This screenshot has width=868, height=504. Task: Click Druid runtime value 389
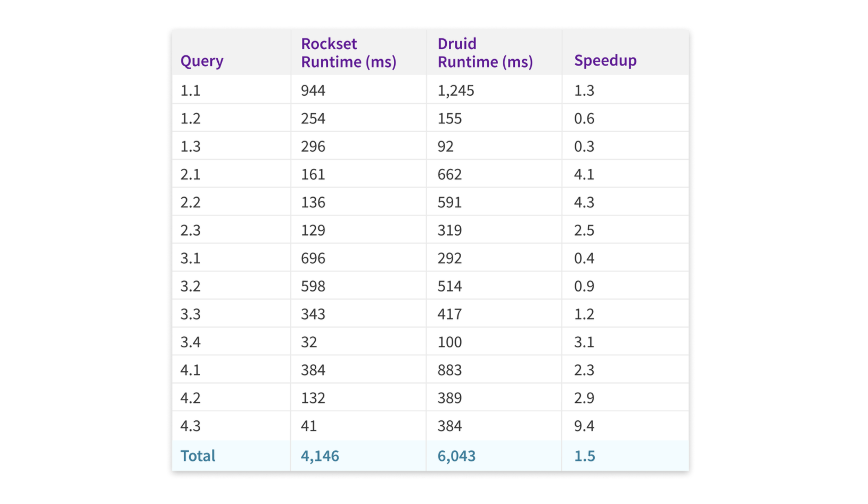(x=450, y=398)
